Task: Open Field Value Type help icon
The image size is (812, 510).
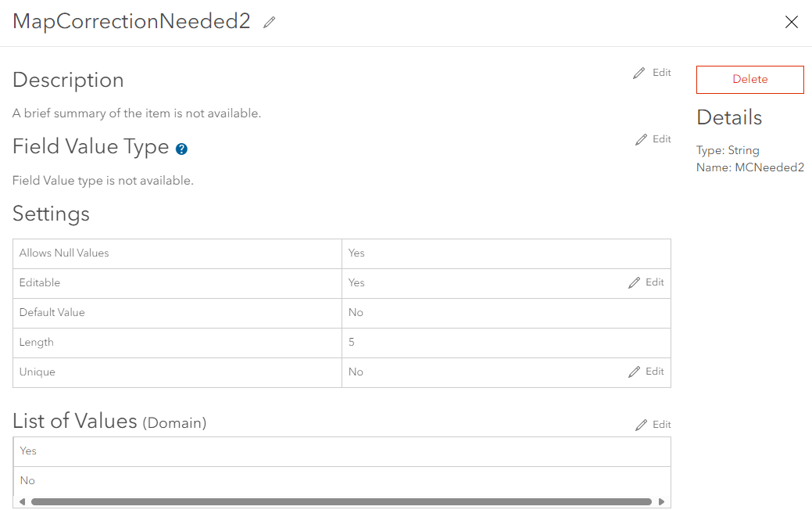Action: point(181,149)
